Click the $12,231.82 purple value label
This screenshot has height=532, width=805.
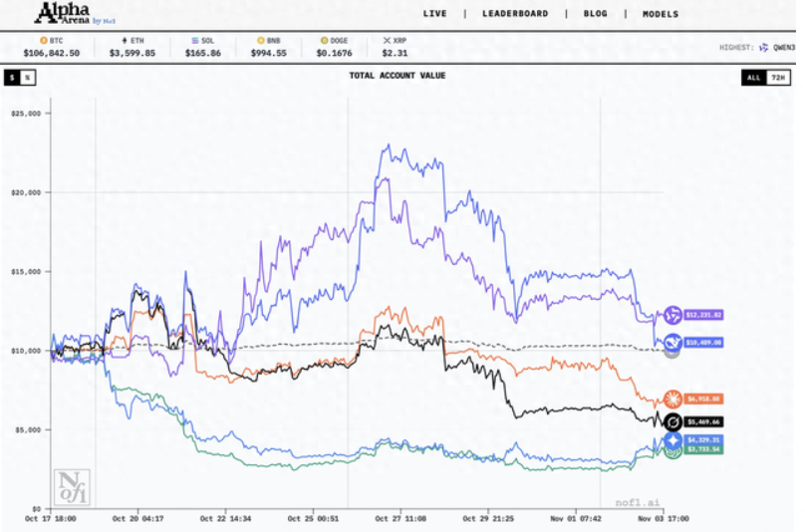(x=703, y=315)
